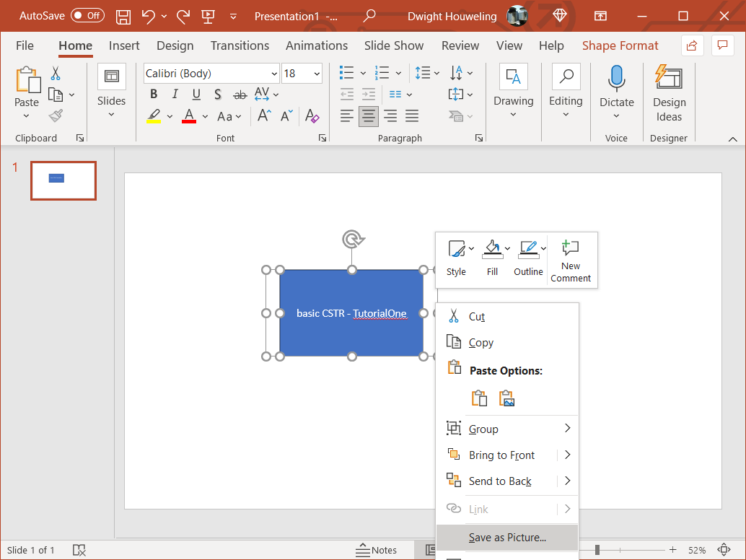The height and width of the screenshot is (560, 746).
Task: Open Design Ideas in Designer group
Action: pos(669,94)
